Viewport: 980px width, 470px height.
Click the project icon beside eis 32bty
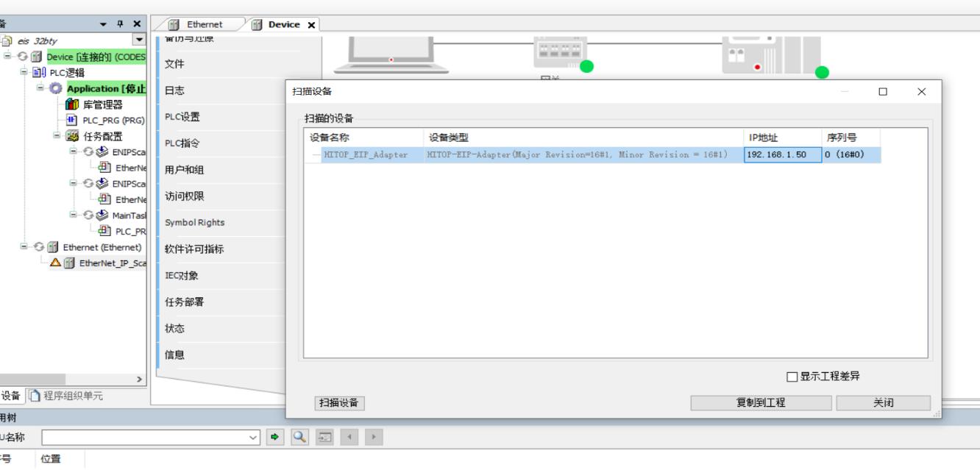click(x=7, y=41)
